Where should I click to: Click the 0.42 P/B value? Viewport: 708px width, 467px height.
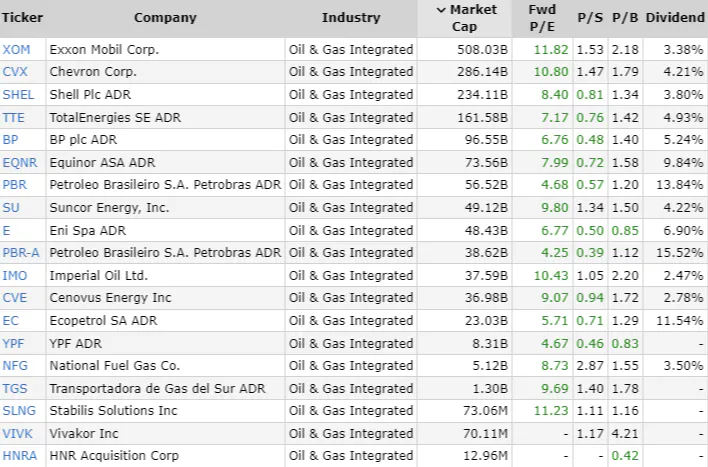coord(625,456)
